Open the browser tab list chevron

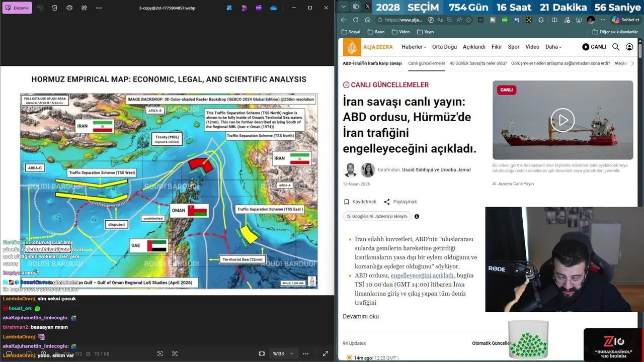[x=343, y=7]
